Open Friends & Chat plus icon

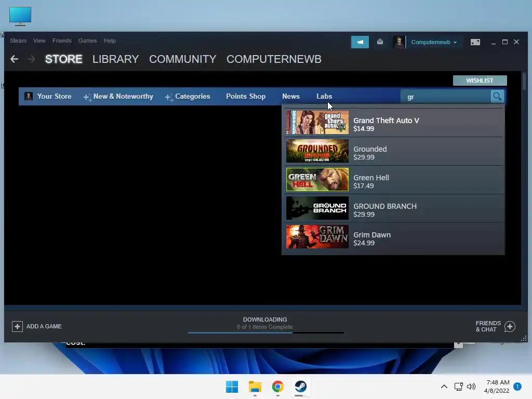[510, 326]
